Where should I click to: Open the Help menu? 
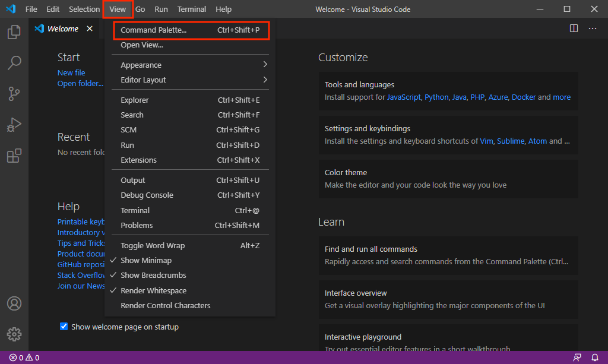click(223, 9)
